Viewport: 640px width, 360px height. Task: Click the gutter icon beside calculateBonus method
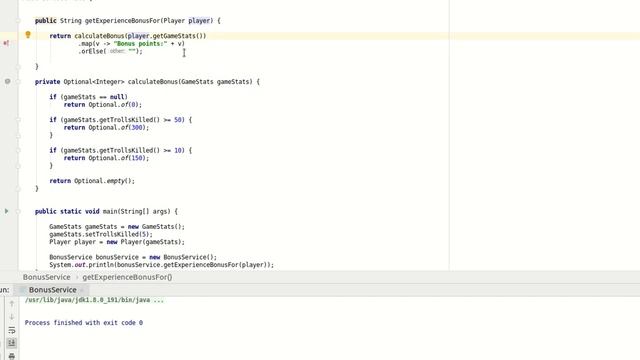point(7,82)
